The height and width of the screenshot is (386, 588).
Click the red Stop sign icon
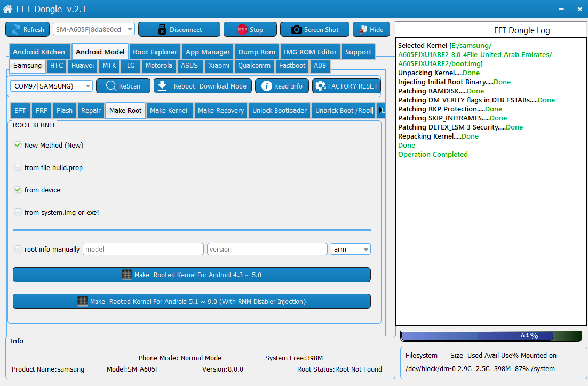click(242, 29)
